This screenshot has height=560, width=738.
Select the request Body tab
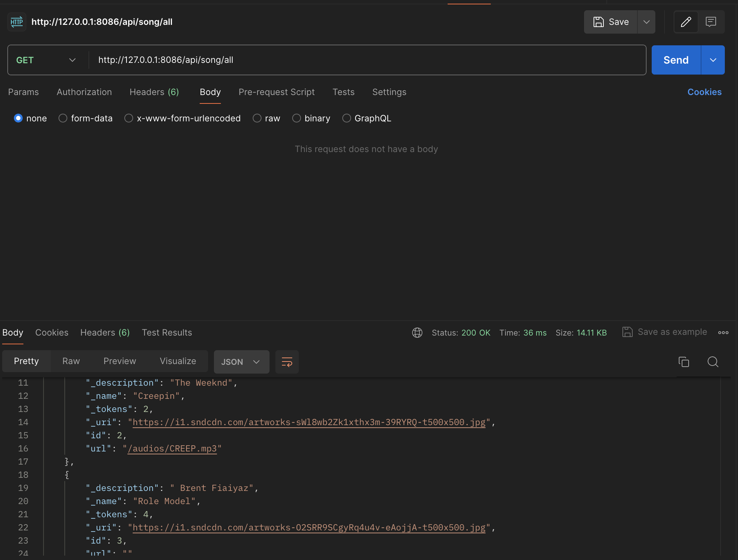click(x=210, y=92)
